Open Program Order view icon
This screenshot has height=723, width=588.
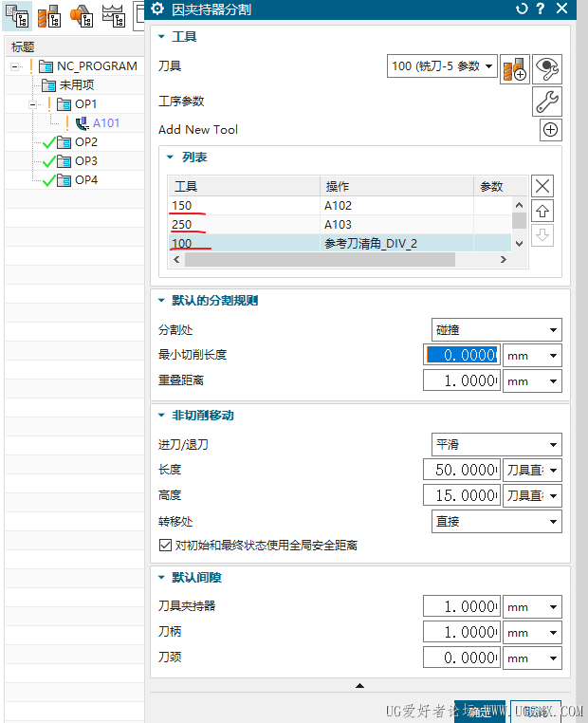pyautogui.click(x=17, y=16)
